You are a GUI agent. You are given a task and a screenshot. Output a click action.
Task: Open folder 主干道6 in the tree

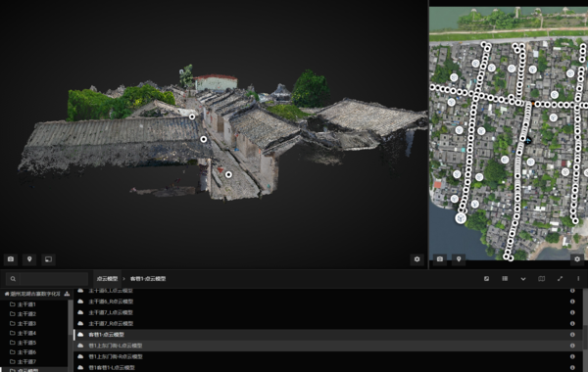coord(23,352)
